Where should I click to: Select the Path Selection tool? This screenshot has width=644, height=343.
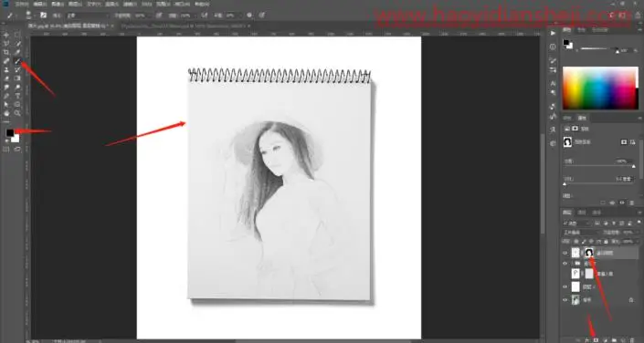[x=6, y=104]
